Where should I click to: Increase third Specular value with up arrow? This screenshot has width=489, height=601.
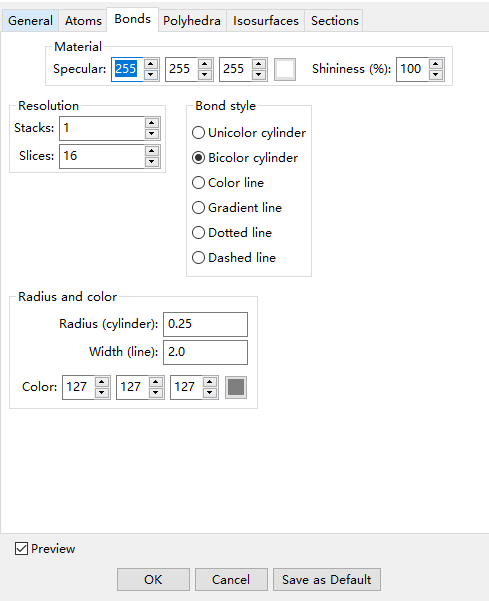click(x=259, y=64)
